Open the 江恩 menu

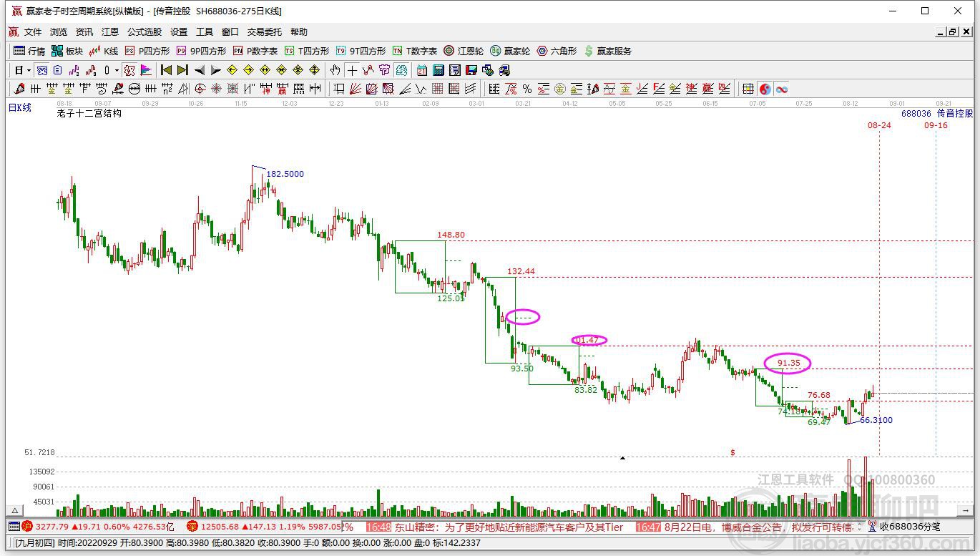coord(110,32)
